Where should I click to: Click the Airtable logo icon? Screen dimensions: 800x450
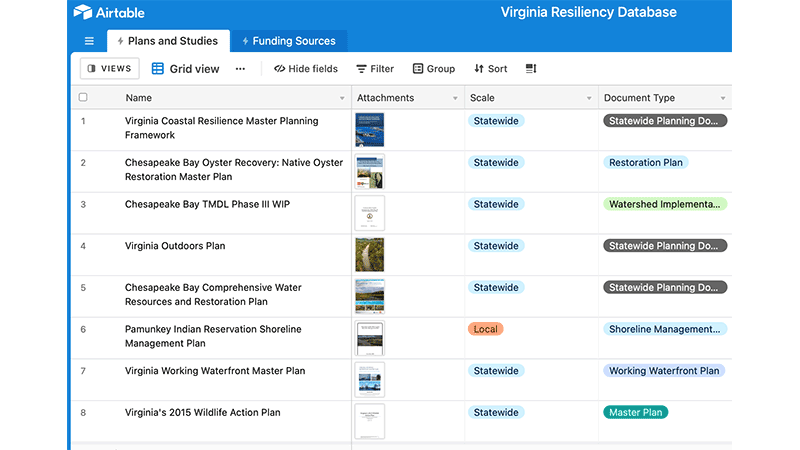(x=84, y=13)
